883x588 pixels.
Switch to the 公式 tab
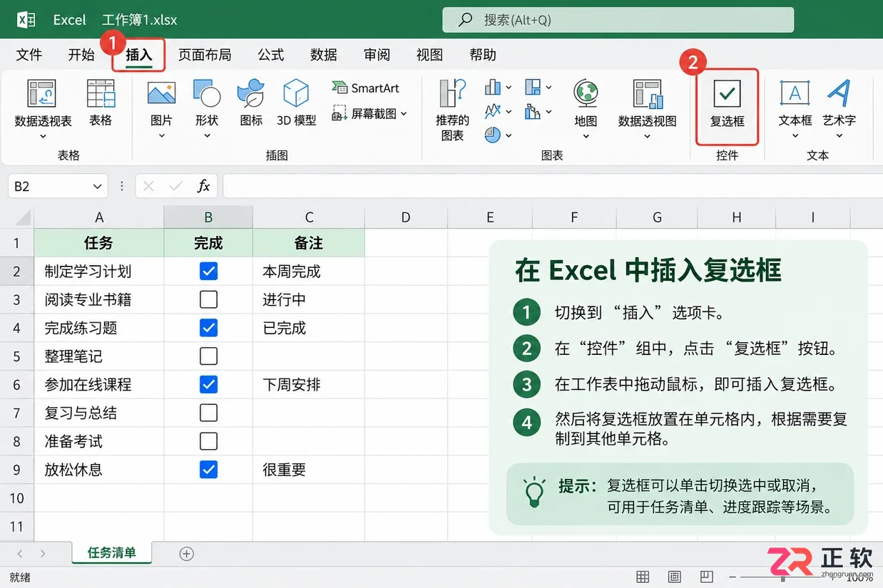pos(271,55)
